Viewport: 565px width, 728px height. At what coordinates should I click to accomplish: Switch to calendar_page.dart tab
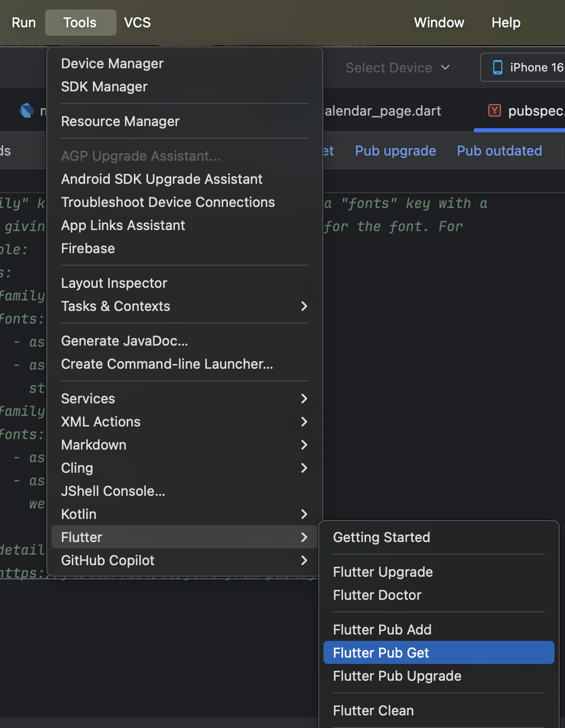[x=383, y=111]
